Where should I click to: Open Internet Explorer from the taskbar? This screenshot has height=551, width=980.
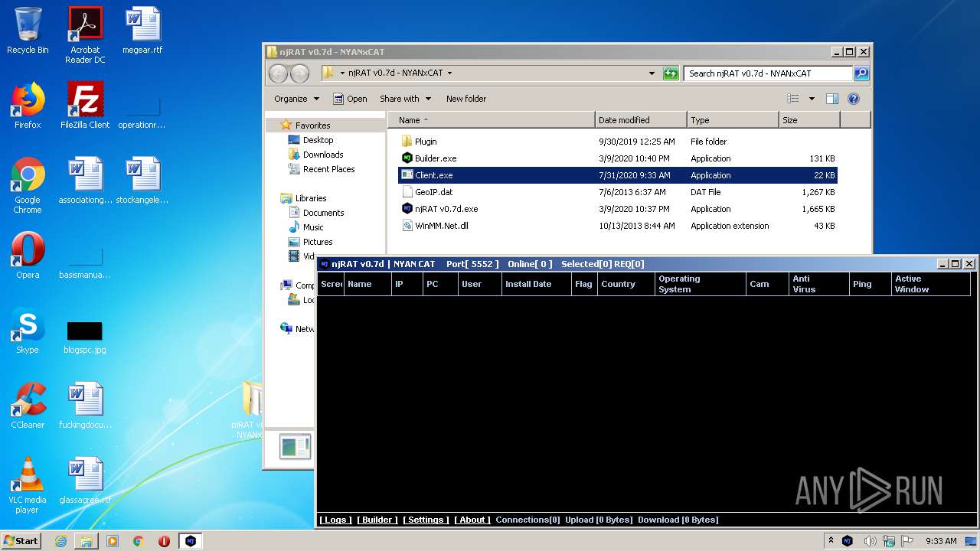pyautogui.click(x=60, y=541)
